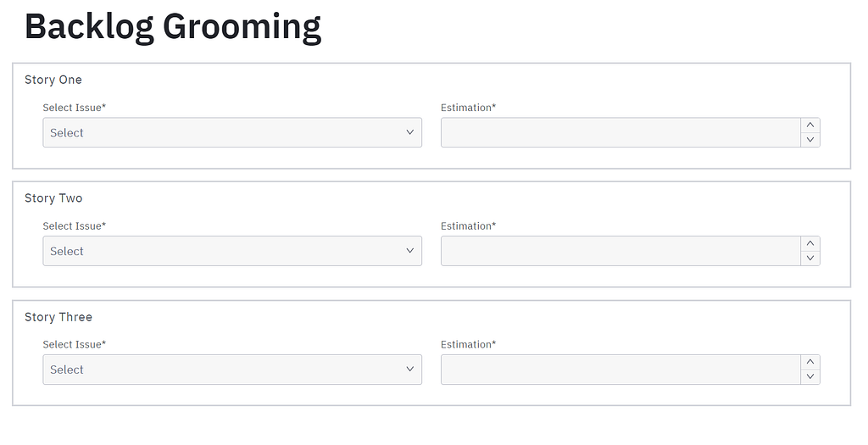Click into the Story Two Estimation field
Screen dimensions: 868x445
coord(620,251)
